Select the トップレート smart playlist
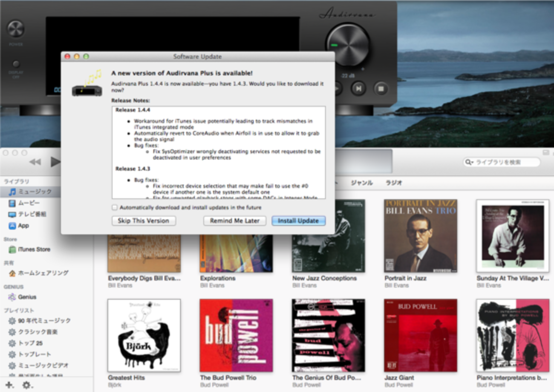This screenshot has height=392, width=554. pos(30,354)
